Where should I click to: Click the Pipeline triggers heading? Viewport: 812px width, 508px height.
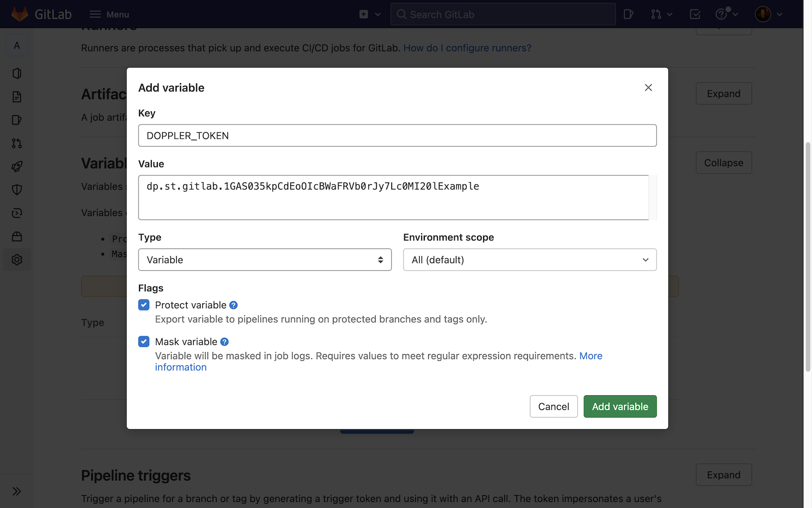tap(136, 475)
